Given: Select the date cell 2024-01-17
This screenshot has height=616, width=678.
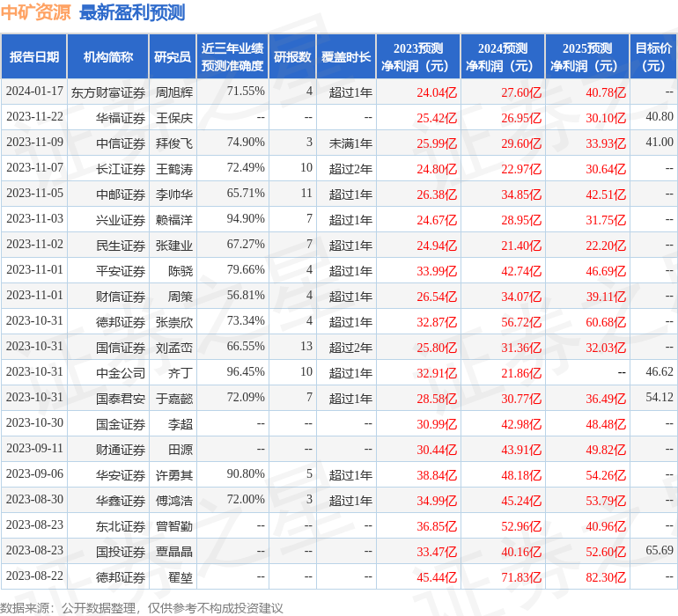Looking at the screenshot, I should coord(34,92).
